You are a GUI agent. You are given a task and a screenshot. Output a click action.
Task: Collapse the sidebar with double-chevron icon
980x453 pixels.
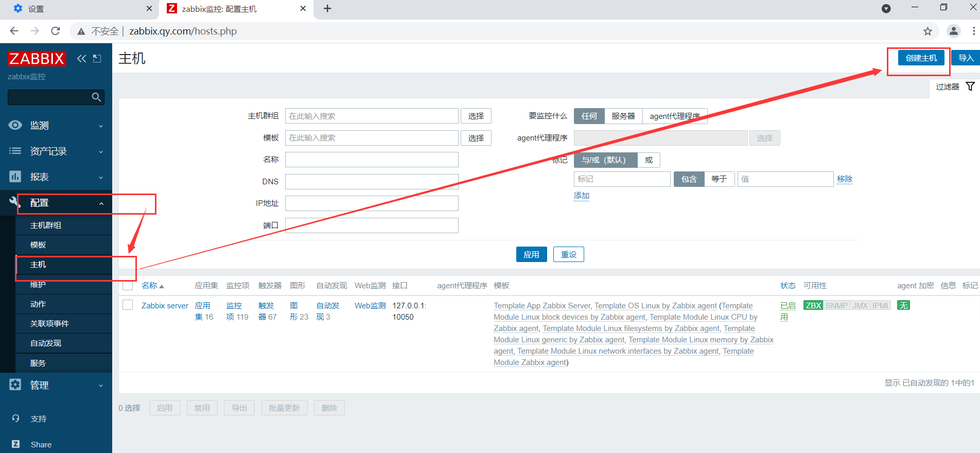[81, 59]
